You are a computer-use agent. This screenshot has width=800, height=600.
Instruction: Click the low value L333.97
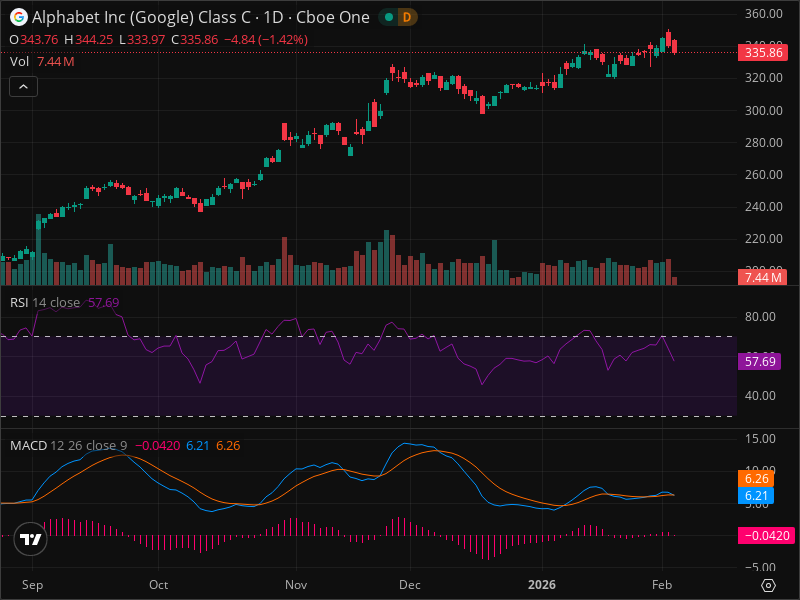coord(142,40)
